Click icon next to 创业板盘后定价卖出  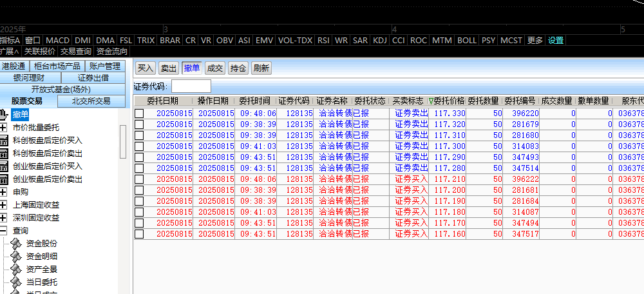[x=4, y=179]
